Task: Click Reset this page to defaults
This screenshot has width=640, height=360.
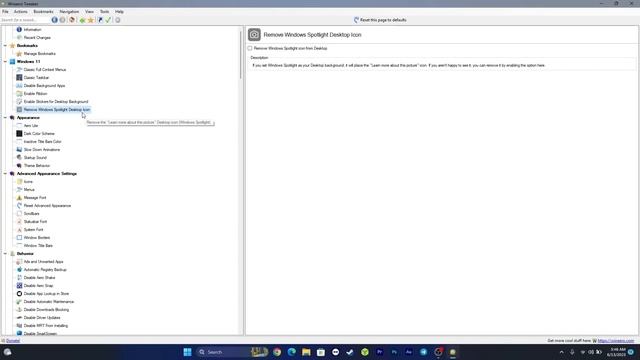Action: [380, 20]
